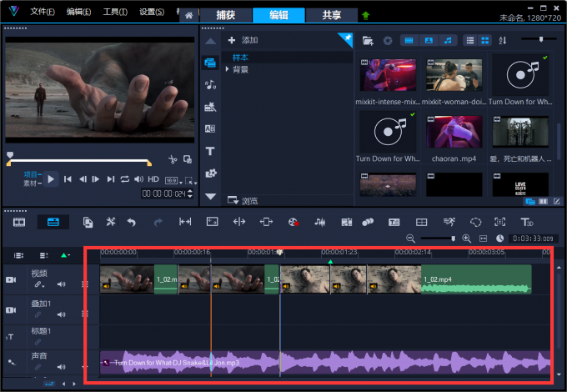Zoom out on the timeline
The width and height of the screenshot is (567, 392).
(410, 239)
